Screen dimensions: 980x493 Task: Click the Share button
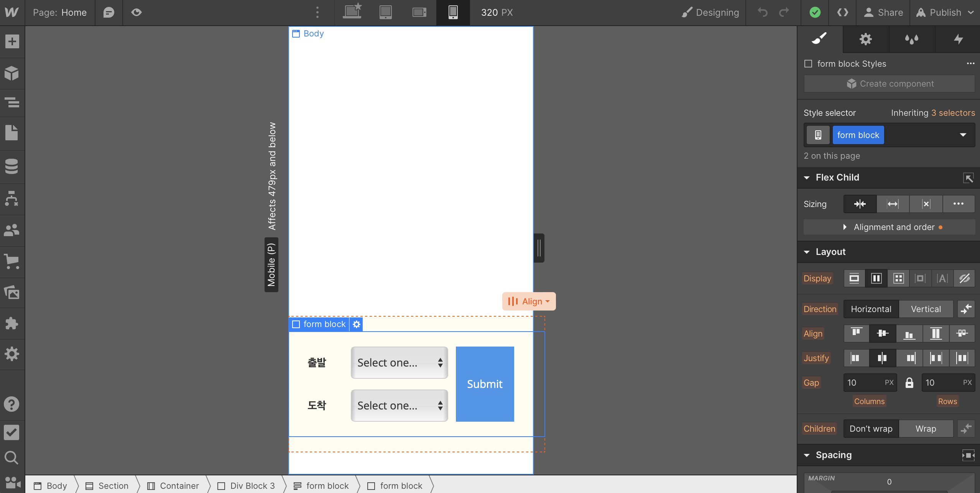883,12
